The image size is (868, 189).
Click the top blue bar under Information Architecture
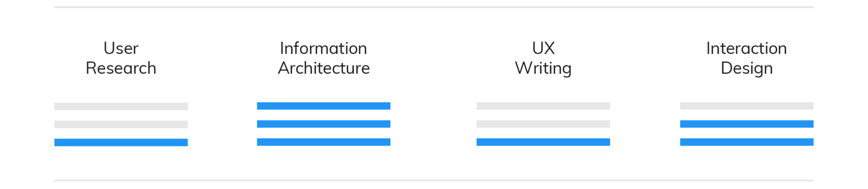tap(323, 106)
